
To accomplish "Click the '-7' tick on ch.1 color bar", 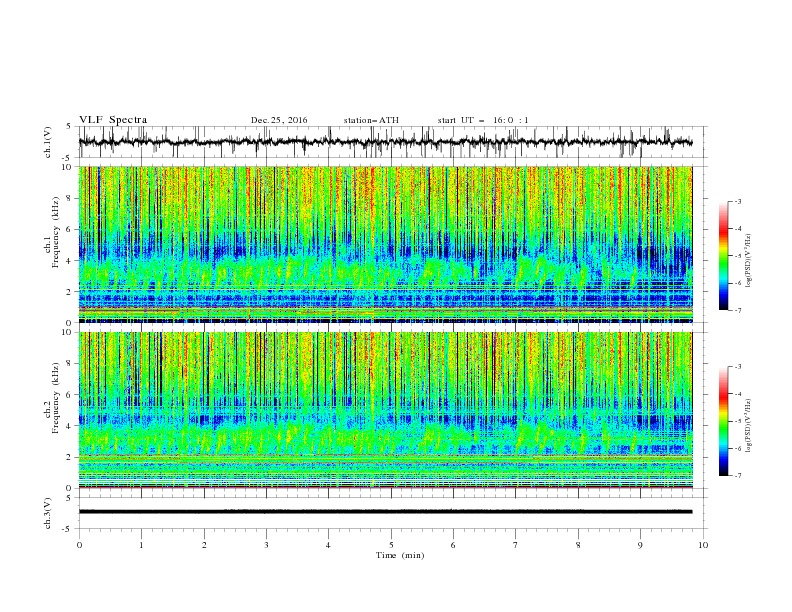I will (x=738, y=310).
